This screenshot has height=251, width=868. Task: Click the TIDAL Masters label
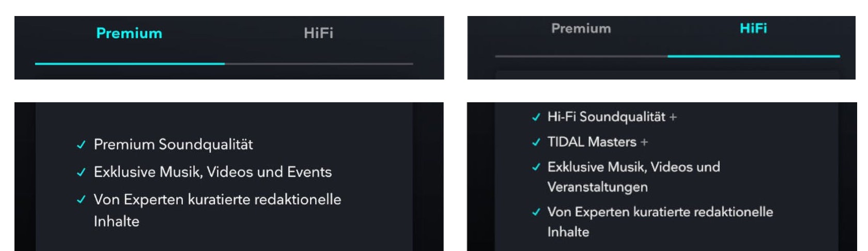click(x=592, y=142)
